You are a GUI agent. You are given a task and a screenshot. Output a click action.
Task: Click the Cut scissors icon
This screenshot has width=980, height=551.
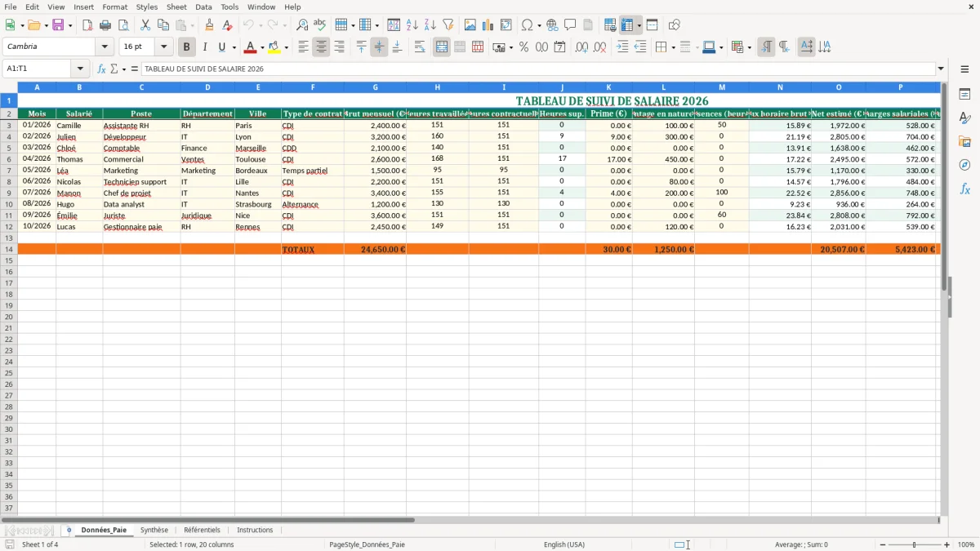click(x=145, y=25)
